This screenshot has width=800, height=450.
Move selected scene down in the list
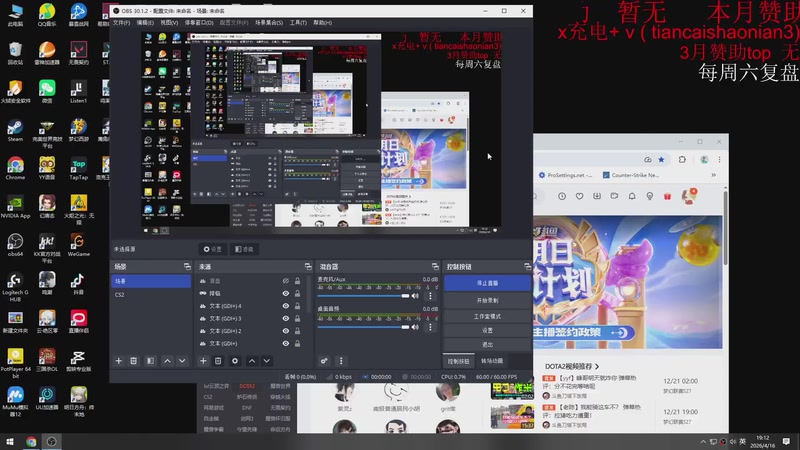(182, 361)
